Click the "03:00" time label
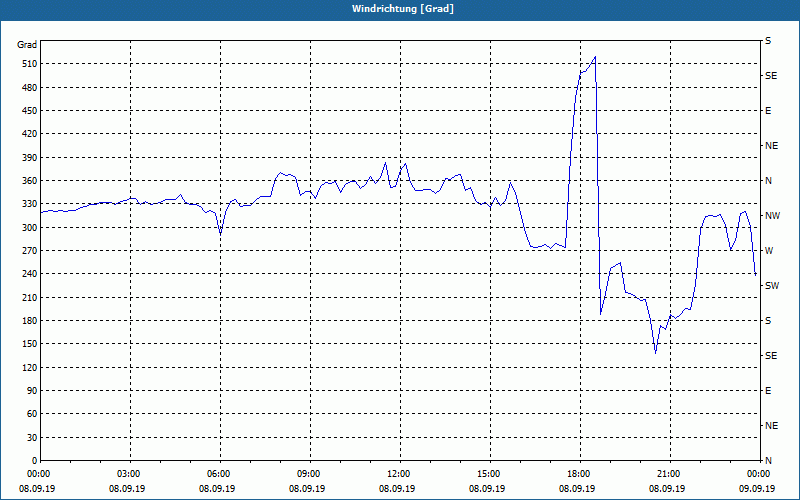The width and height of the screenshot is (800, 500). coord(128,474)
